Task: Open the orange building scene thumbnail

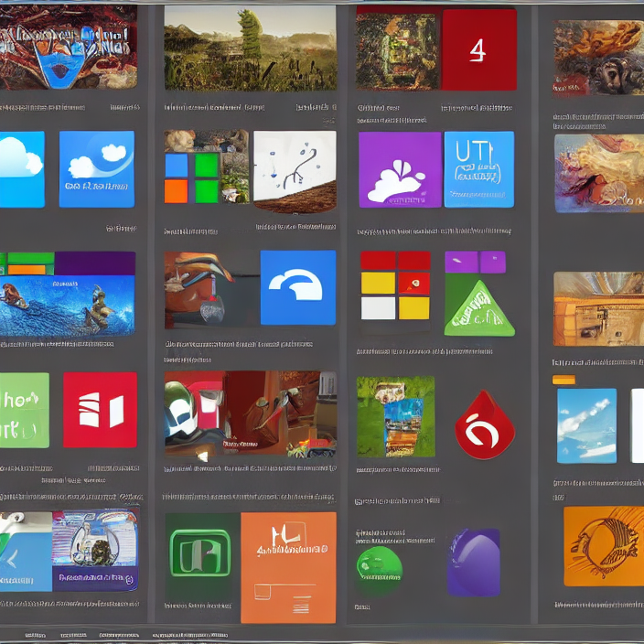Action: pyautogui.click(x=598, y=308)
